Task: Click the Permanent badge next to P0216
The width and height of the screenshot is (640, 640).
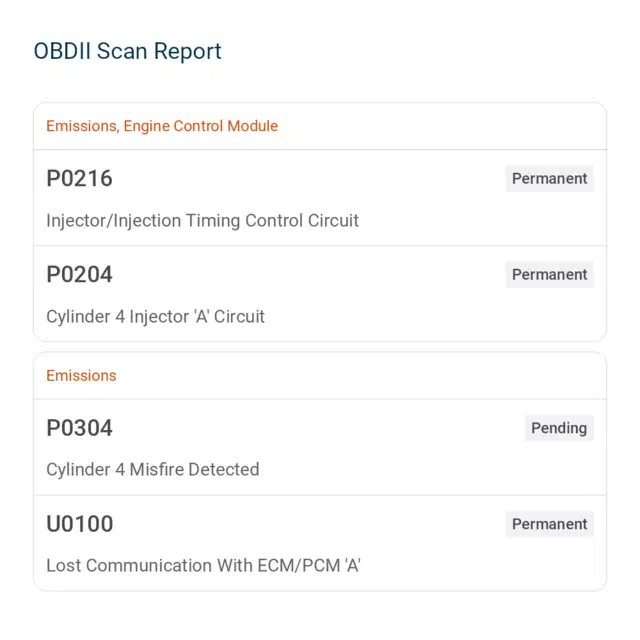Action: click(x=549, y=178)
